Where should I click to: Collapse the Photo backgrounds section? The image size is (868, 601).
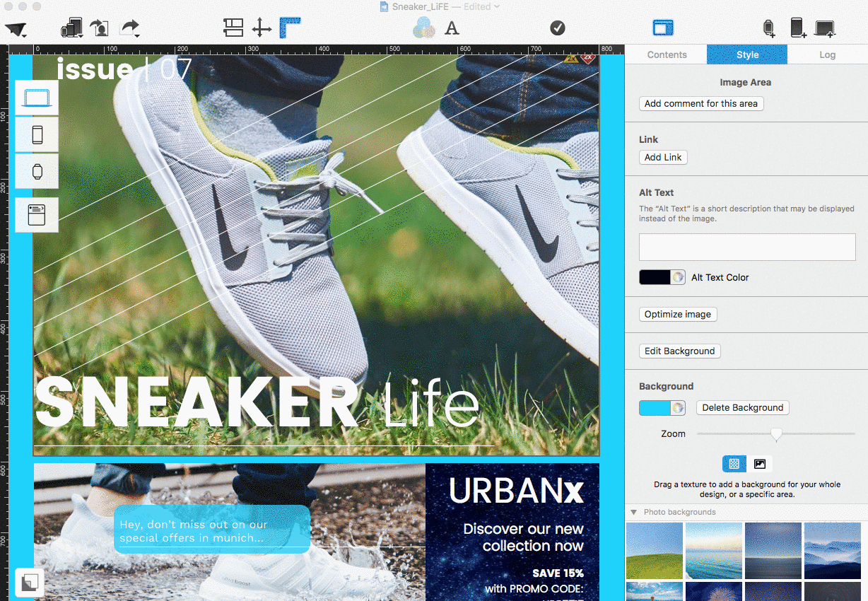633,512
